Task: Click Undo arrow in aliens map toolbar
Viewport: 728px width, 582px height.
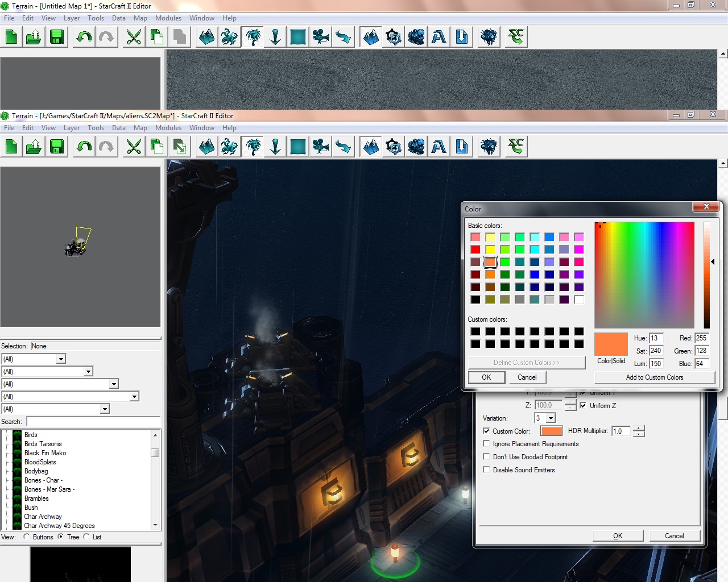Action: click(84, 147)
